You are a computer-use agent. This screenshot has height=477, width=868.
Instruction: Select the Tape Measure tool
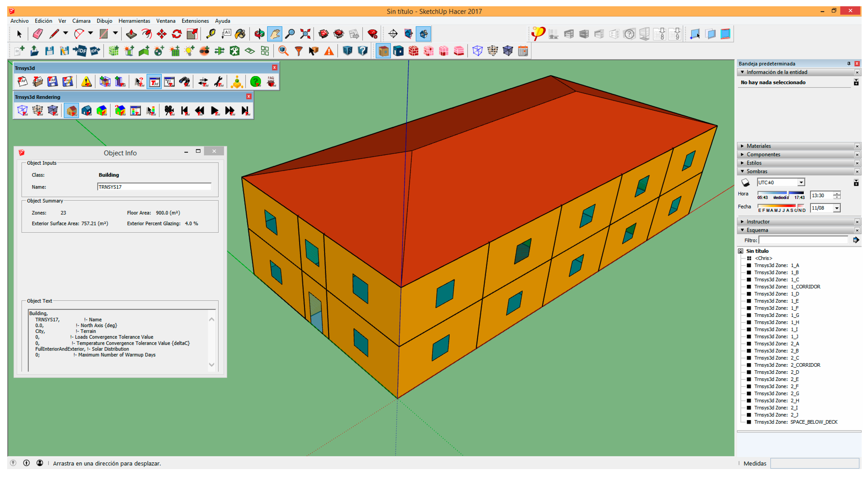tap(211, 34)
